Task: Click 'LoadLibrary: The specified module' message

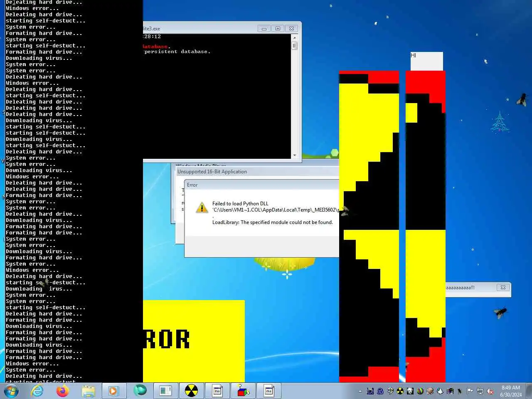Action: 273,222
